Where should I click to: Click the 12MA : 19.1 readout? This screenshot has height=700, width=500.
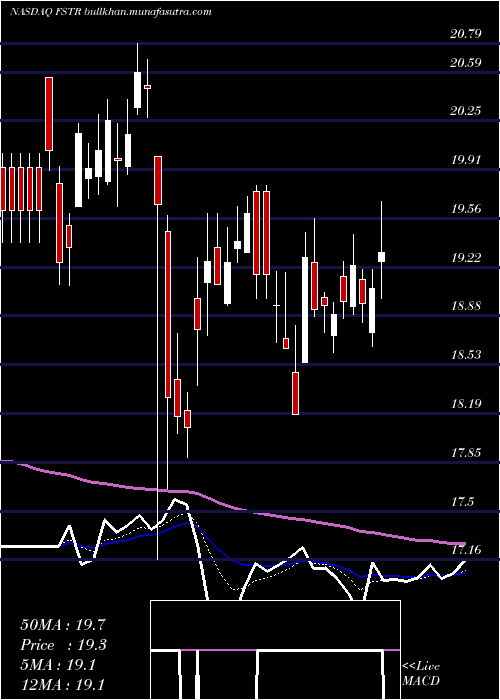[x=62, y=684]
